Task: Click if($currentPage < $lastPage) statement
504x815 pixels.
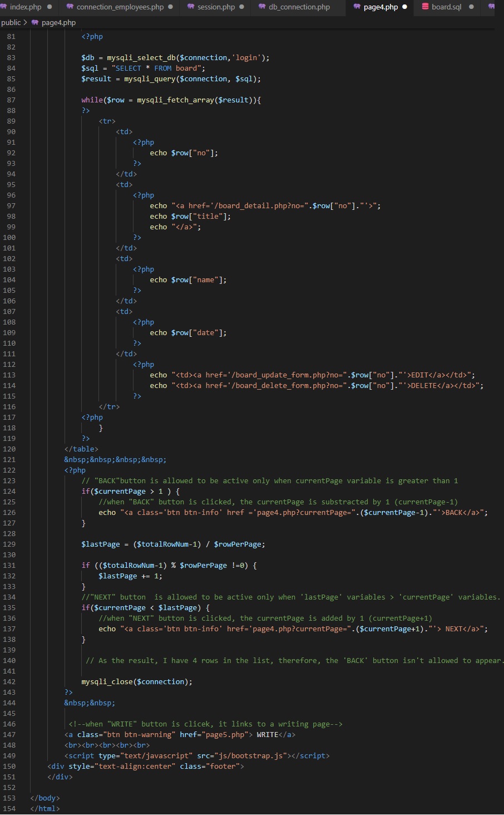Action: [146, 608]
